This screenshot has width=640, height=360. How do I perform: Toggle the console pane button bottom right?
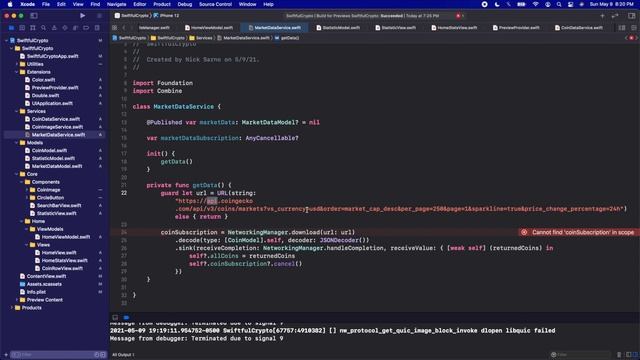click(x=634, y=355)
